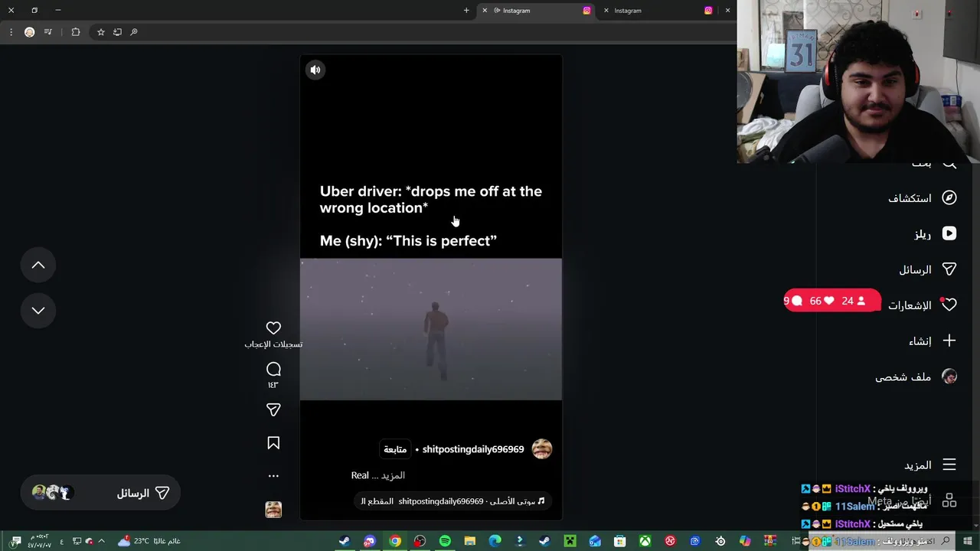The width and height of the screenshot is (980, 551).
Task: Go to the next reel with down chevron
Action: click(38, 311)
